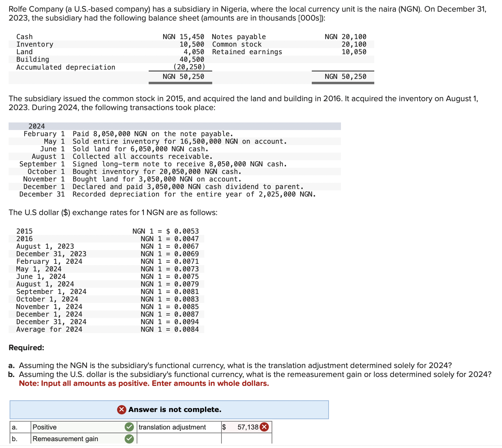Screen dimensions: 502x448
Task: Click the 'August 1, 2023' exchange rate label
Action: point(45,246)
